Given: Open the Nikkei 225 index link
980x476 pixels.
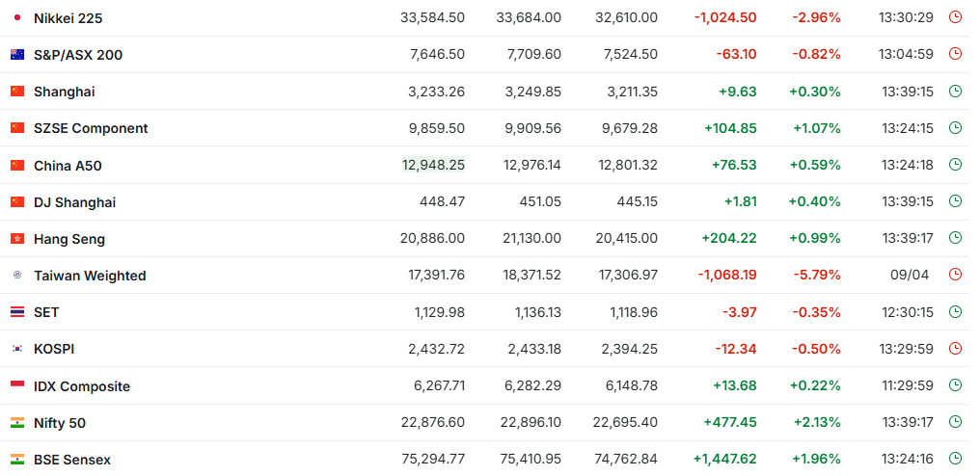Looking at the screenshot, I should click(x=68, y=18).
